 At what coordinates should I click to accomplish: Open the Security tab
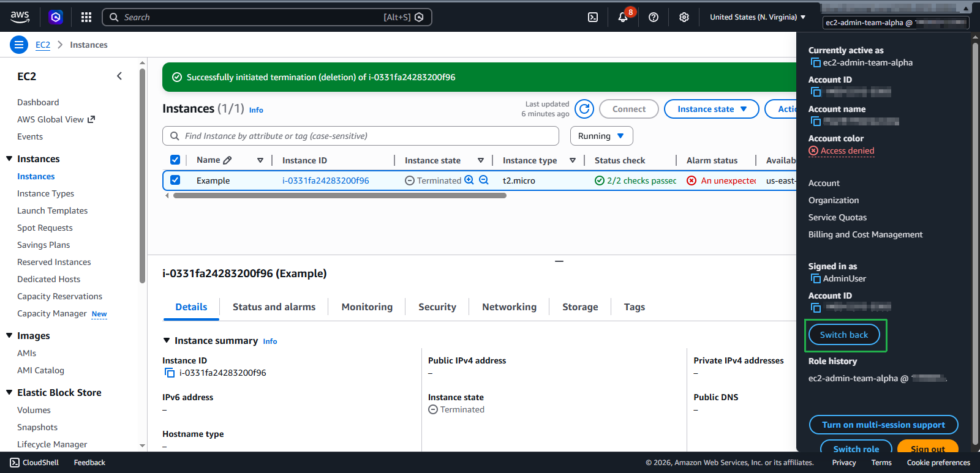pyautogui.click(x=437, y=307)
